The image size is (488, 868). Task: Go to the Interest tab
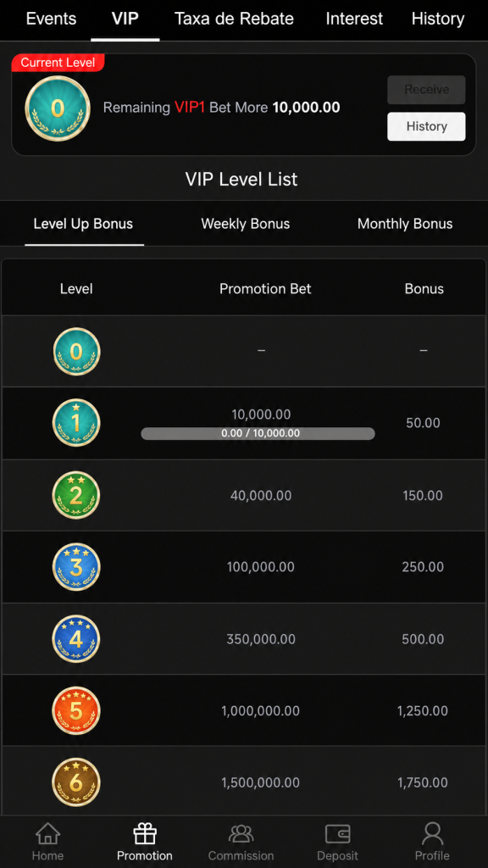(354, 19)
